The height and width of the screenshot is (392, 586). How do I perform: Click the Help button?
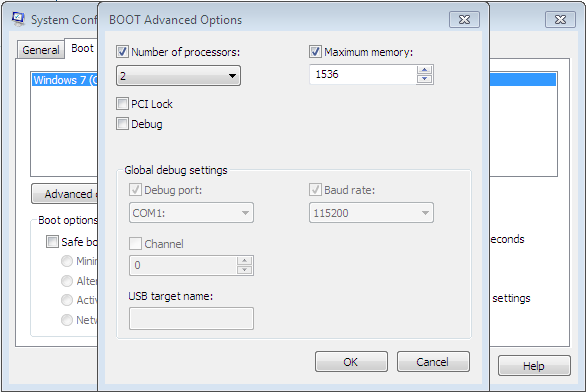click(534, 366)
